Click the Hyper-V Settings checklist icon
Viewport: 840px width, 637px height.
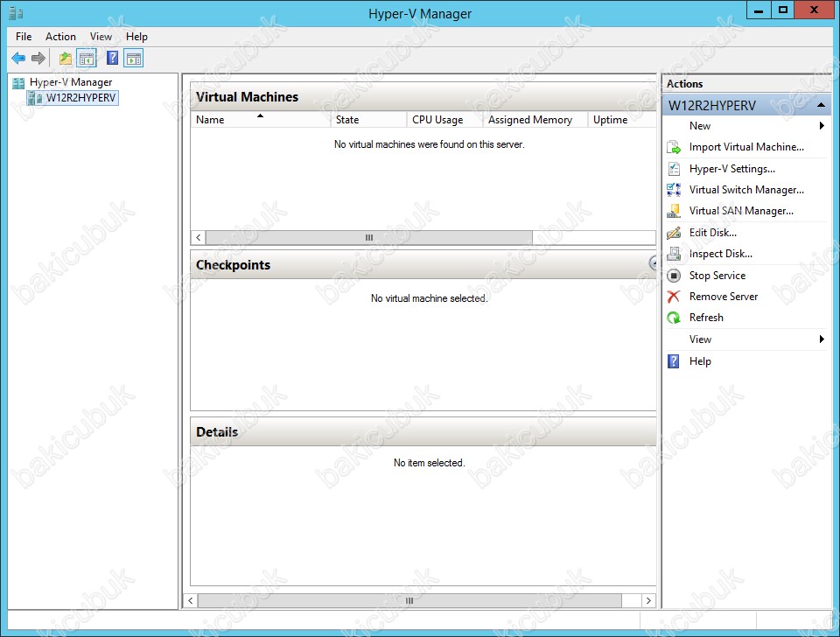tap(674, 169)
